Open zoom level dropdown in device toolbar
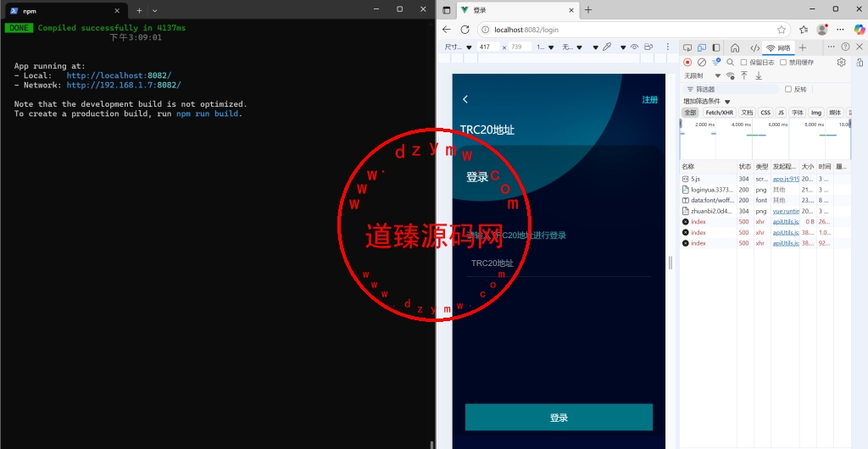Viewport: 868px width, 449px height. 545,47
